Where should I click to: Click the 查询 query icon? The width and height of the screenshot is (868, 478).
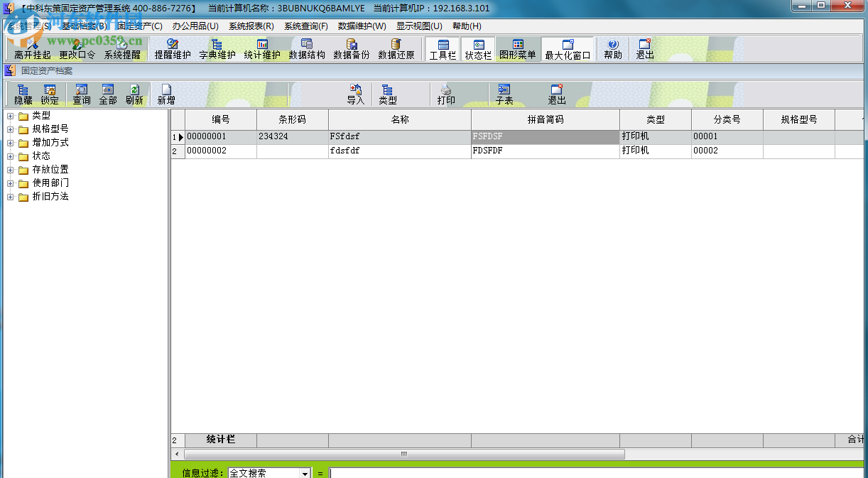click(x=82, y=94)
